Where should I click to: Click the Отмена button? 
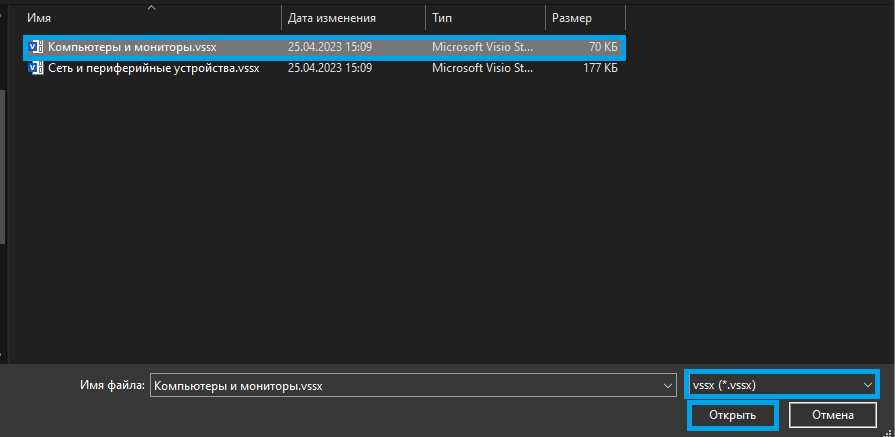(x=833, y=415)
